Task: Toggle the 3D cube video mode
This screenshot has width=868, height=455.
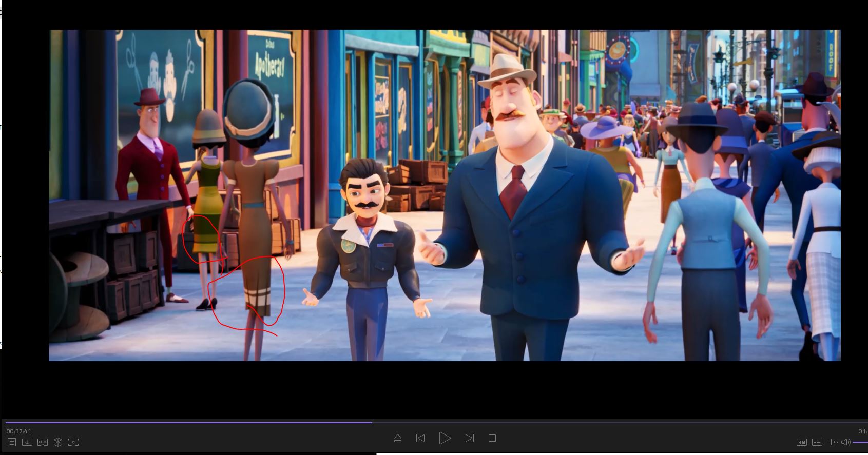Action: click(58, 442)
